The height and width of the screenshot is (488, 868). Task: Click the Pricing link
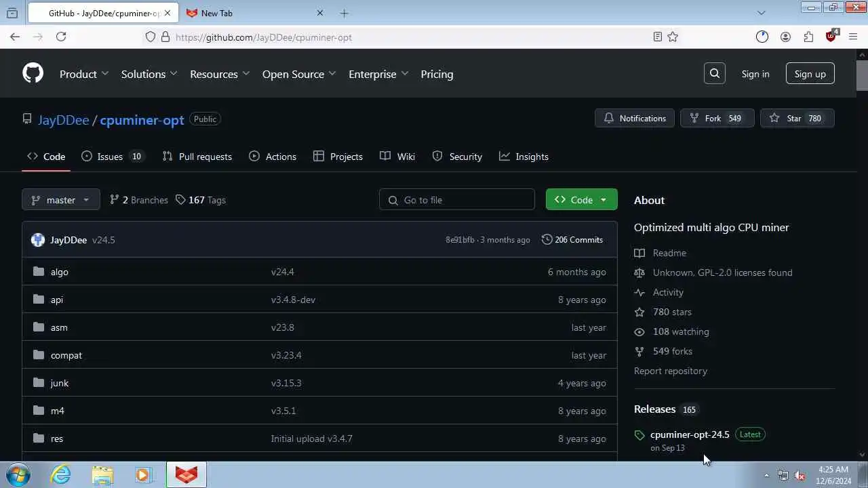click(x=437, y=74)
